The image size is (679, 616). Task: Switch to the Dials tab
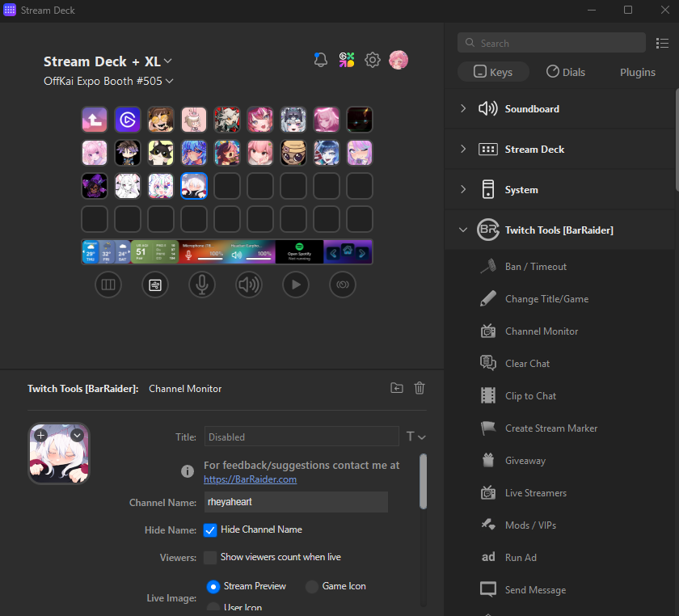pos(566,72)
